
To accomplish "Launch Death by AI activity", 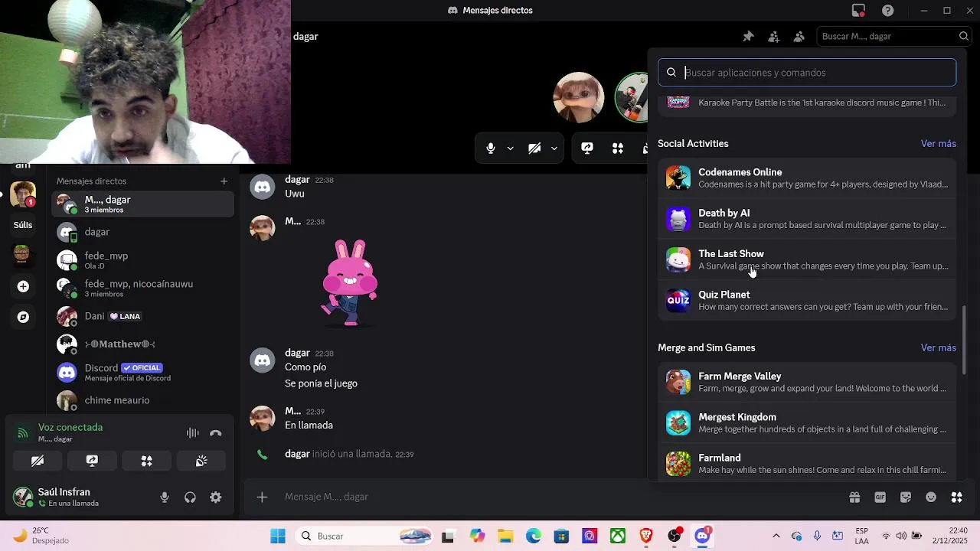I will click(x=807, y=219).
